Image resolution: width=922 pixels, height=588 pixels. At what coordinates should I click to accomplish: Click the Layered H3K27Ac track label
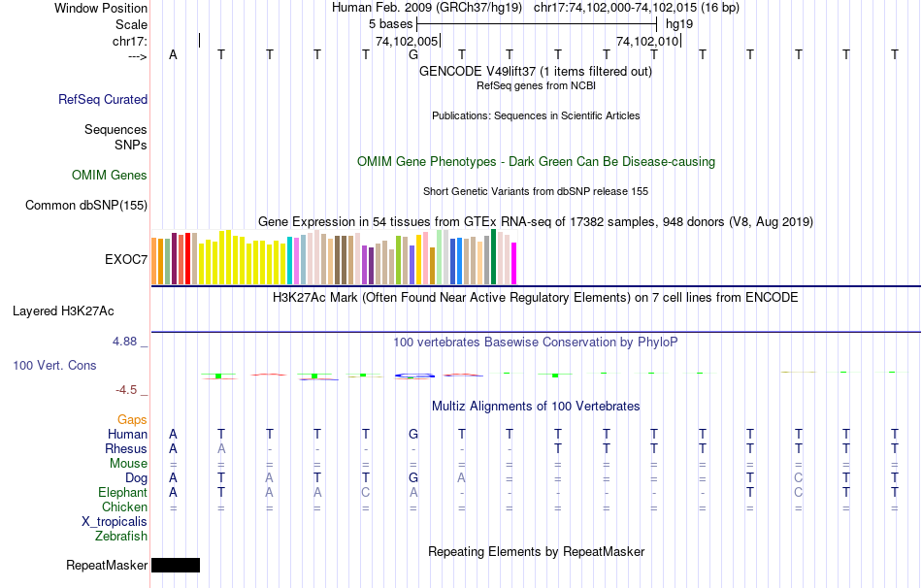63,311
